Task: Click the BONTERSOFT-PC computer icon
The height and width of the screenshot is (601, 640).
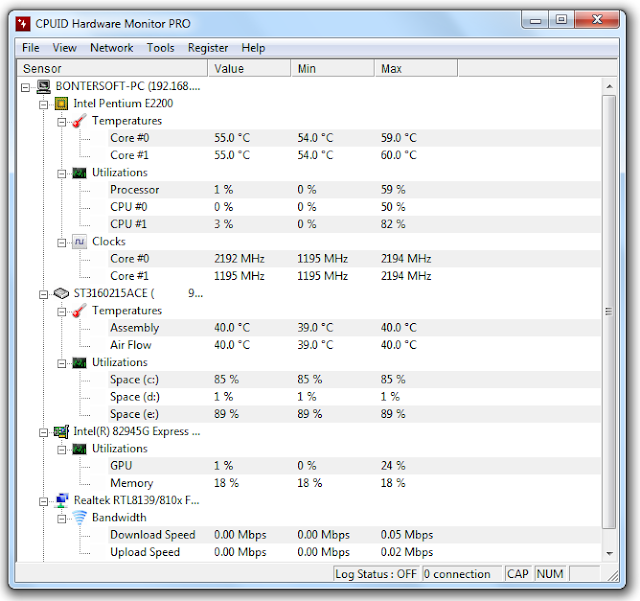Action: 43,86
